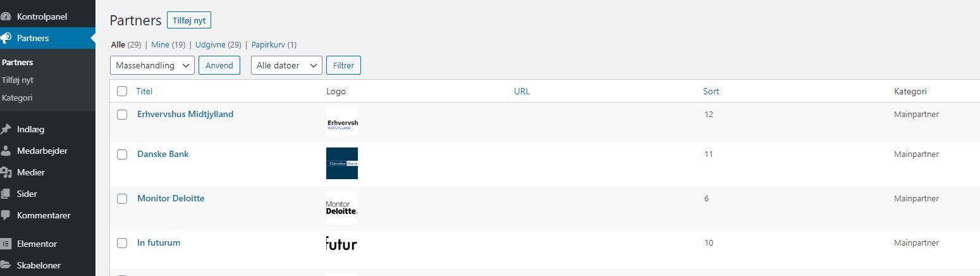Open the Monitor Deloitte logo thumbnail
This screenshot has width=980, height=276.
click(x=342, y=208)
